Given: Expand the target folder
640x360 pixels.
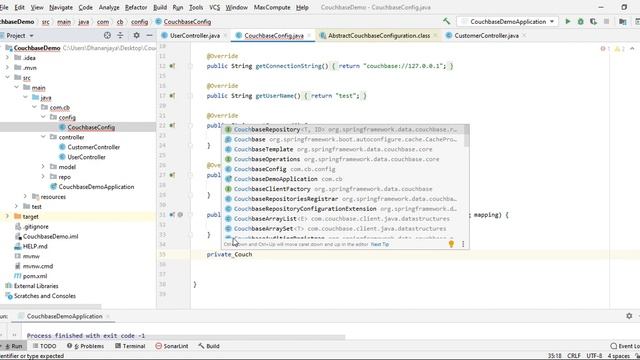Looking at the screenshot, I should (7, 216).
